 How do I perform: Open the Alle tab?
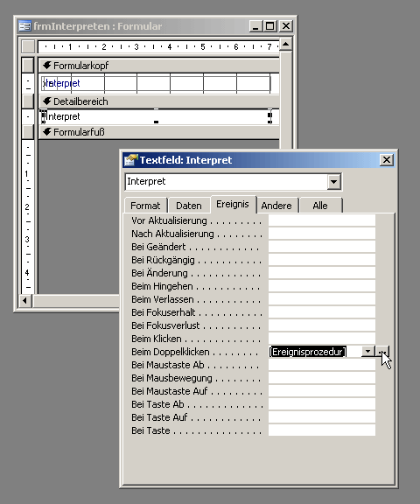click(x=320, y=206)
